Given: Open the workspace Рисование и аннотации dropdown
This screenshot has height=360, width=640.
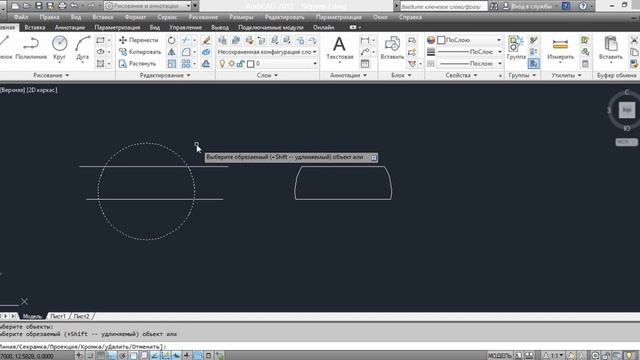Looking at the screenshot, I should (x=148, y=6).
